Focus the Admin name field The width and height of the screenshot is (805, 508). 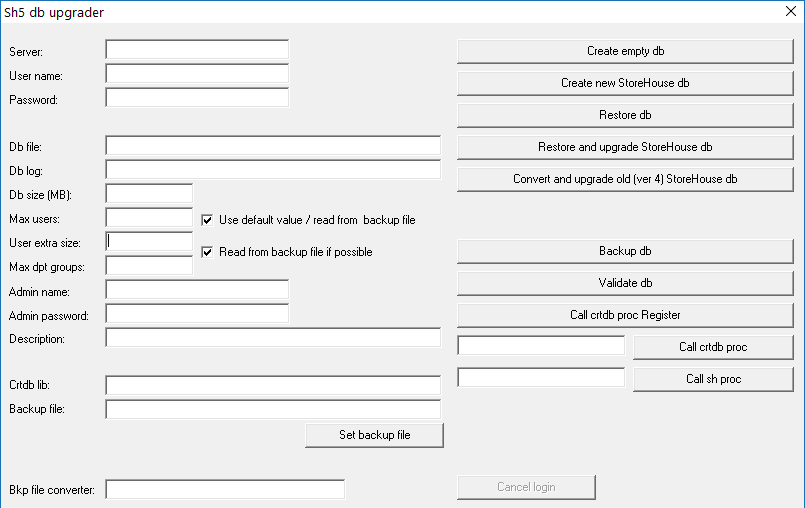(x=197, y=290)
